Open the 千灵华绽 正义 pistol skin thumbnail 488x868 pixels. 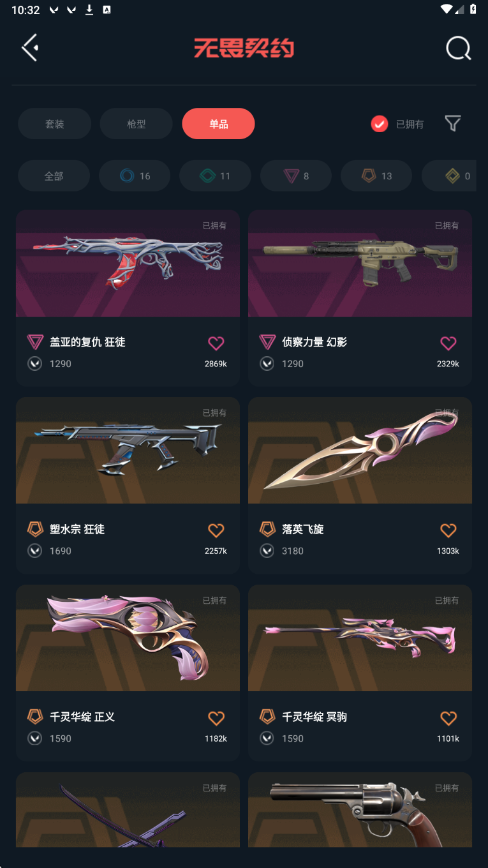[128, 638]
